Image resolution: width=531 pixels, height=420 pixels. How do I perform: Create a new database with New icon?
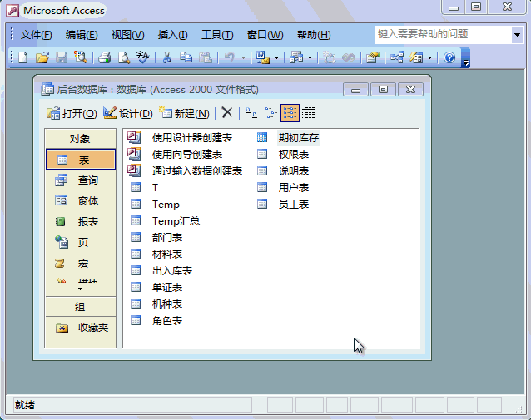tap(23, 57)
